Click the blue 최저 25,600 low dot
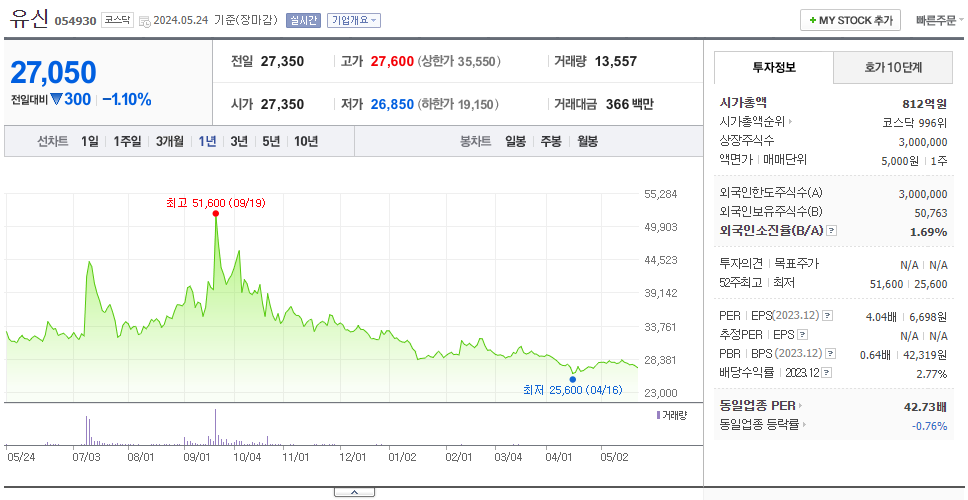 [x=573, y=379]
